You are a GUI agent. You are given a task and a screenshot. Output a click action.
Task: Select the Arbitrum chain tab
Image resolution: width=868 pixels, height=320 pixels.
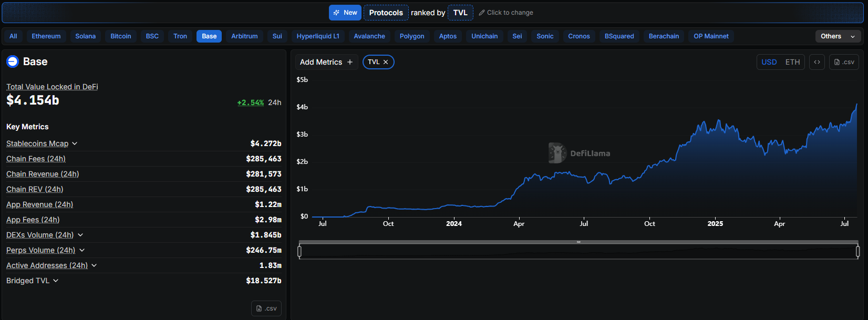(244, 36)
